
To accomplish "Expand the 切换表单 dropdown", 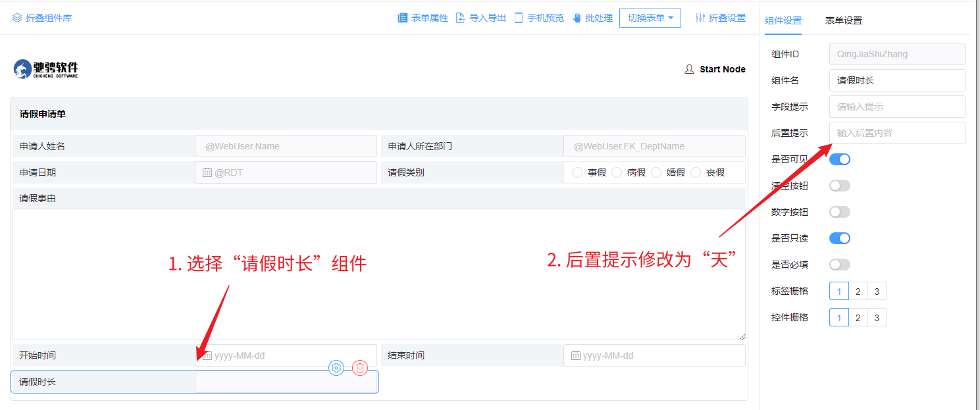I will [650, 18].
